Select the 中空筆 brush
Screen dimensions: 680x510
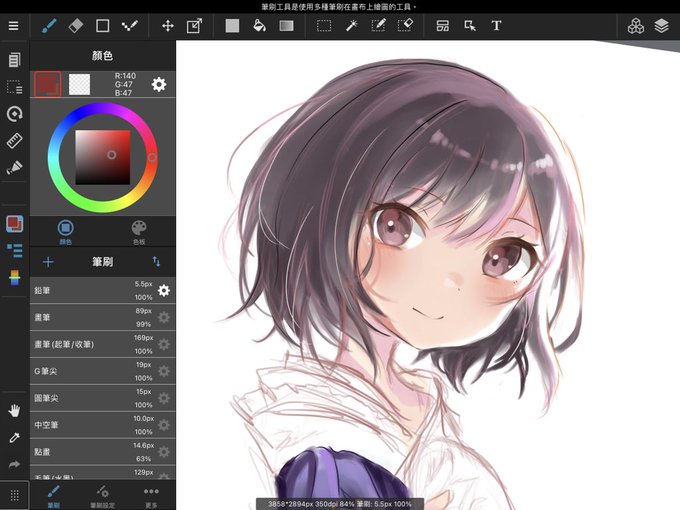pos(103,425)
